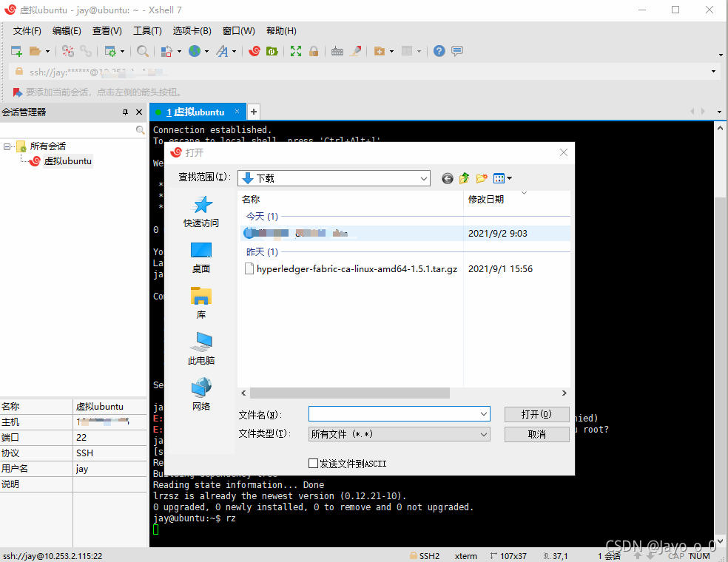This screenshot has width=728, height=562.
Task: Sort files by 名称 column header
Action: coord(251,200)
